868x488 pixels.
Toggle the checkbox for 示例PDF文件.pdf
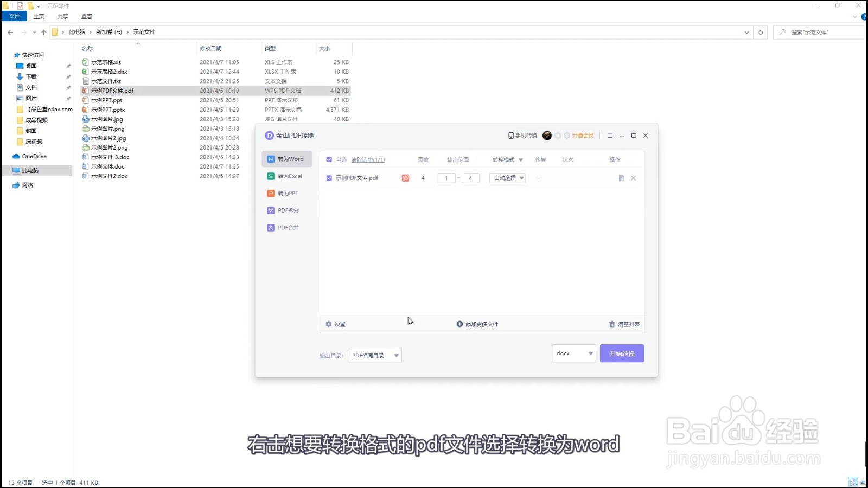(329, 177)
